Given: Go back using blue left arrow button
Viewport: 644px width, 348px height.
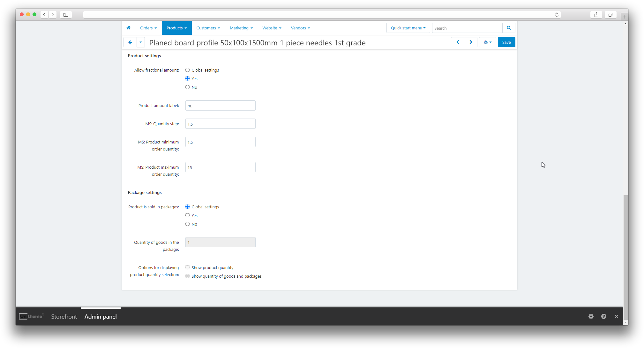Looking at the screenshot, I should [x=130, y=42].
